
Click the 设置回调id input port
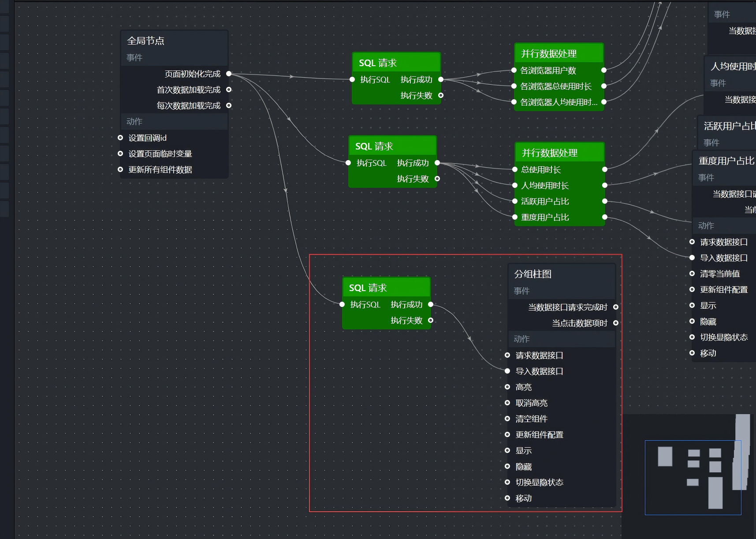pyautogui.click(x=120, y=138)
